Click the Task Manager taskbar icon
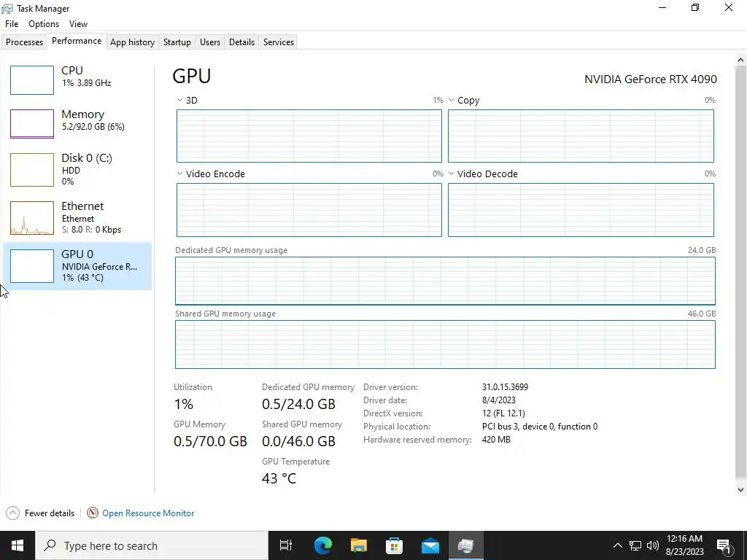 [466, 545]
